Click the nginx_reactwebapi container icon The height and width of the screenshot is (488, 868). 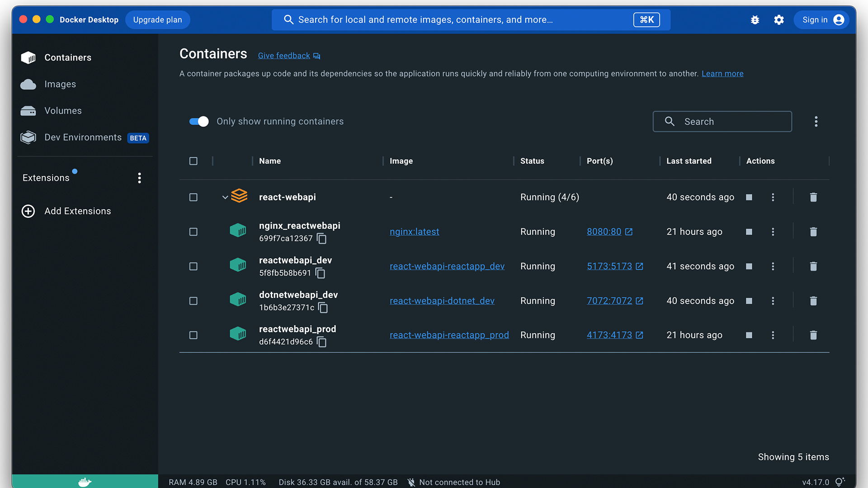(238, 231)
